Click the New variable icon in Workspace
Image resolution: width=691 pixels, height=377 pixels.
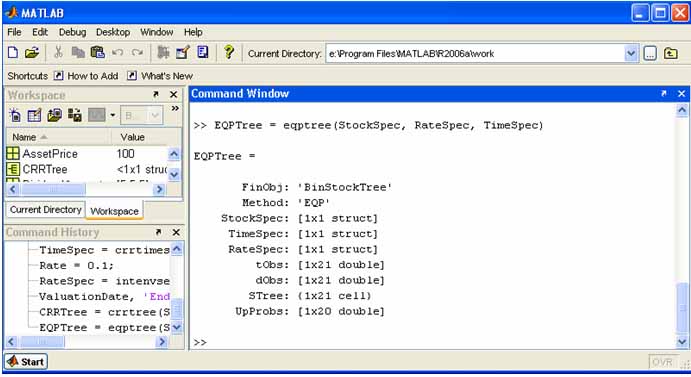click(15, 116)
